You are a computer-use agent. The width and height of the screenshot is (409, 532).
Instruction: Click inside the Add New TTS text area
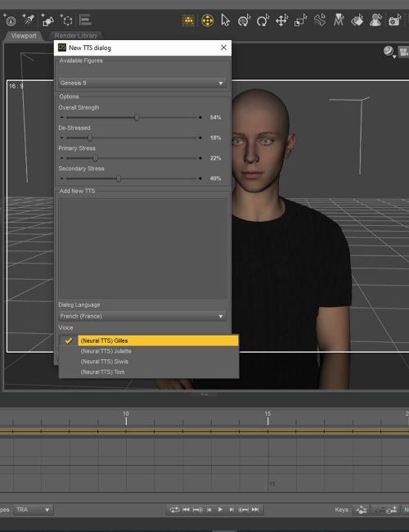142,248
